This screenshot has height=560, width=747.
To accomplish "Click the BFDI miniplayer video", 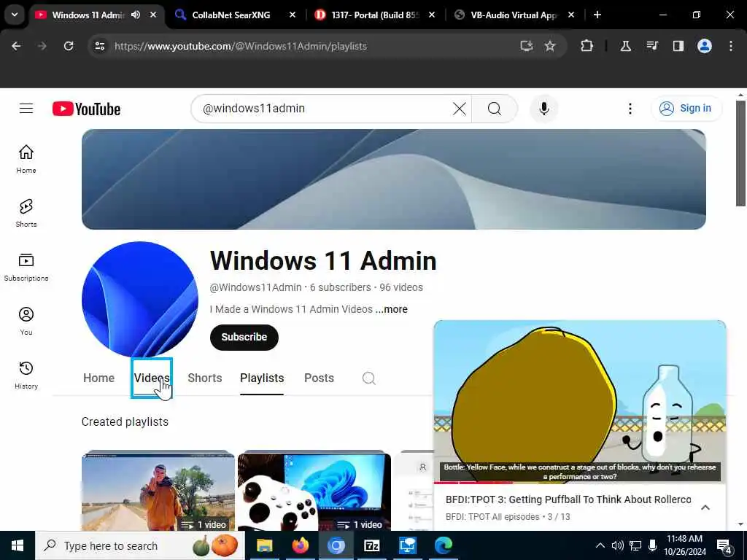I will (x=580, y=402).
